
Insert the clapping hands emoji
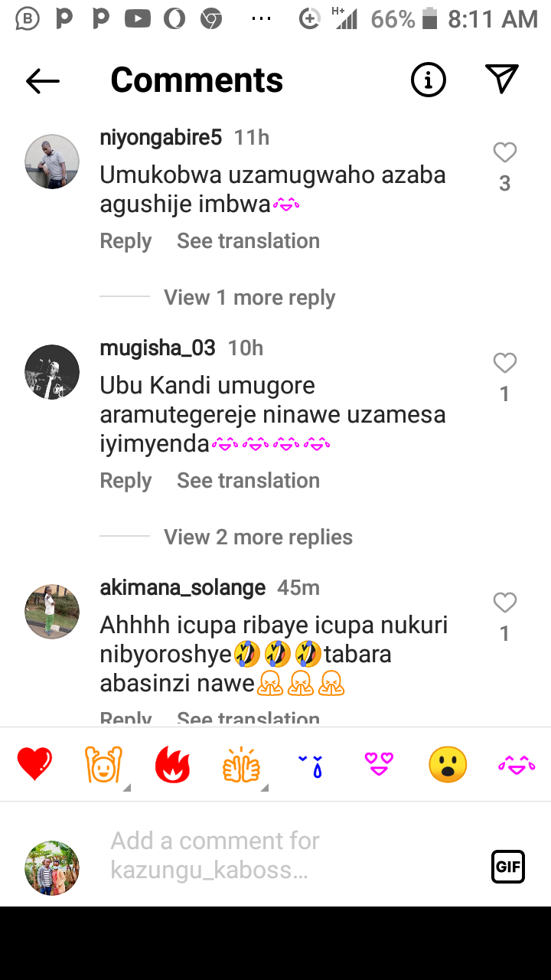(241, 765)
